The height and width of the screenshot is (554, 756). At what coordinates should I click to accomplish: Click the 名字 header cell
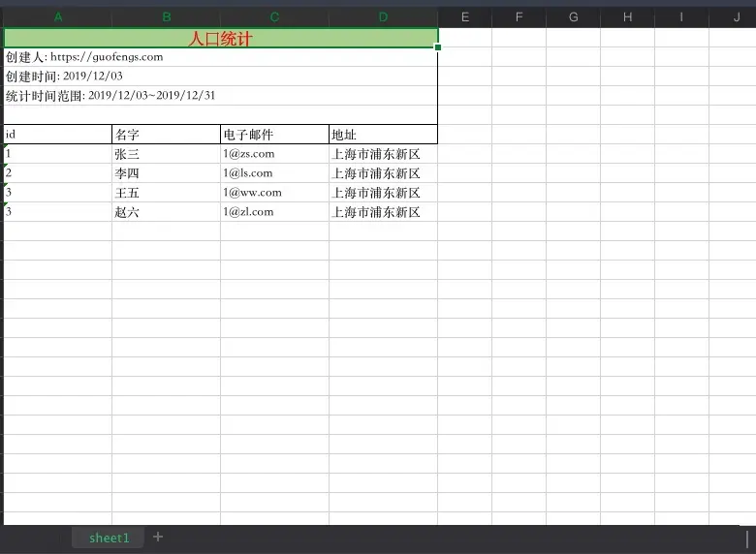pyautogui.click(x=167, y=135)
